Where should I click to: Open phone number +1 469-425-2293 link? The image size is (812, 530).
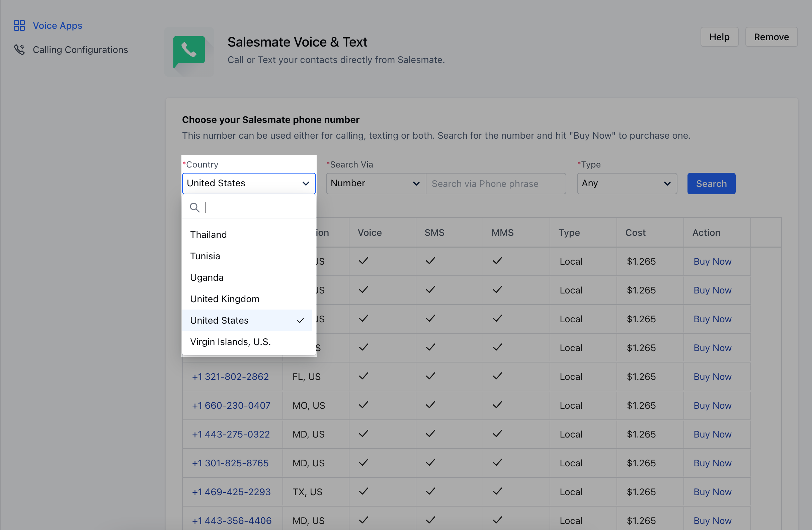click(x=231, y=492)
